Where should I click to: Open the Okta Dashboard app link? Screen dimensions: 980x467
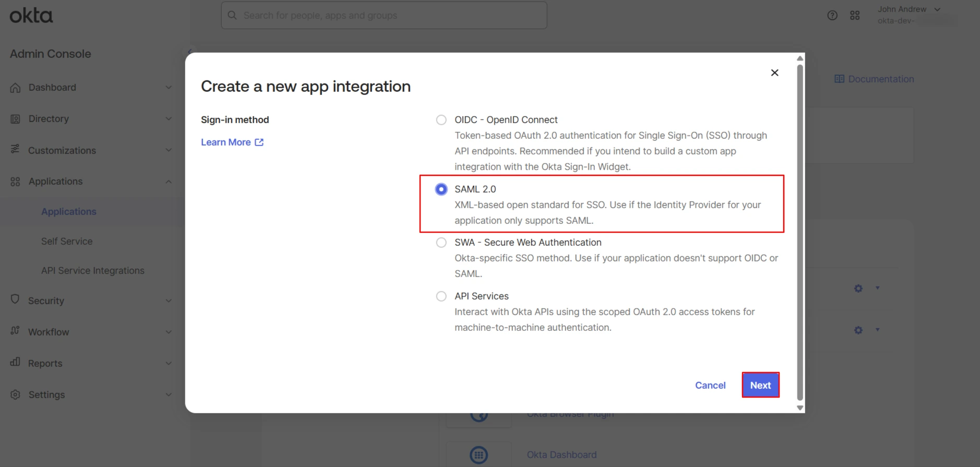tap(561, 454)
